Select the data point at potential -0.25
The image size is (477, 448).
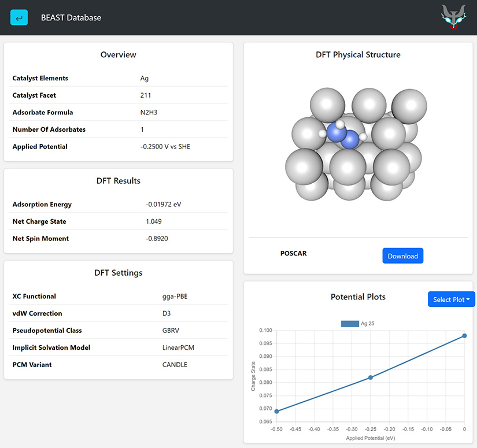click(370, 377)
